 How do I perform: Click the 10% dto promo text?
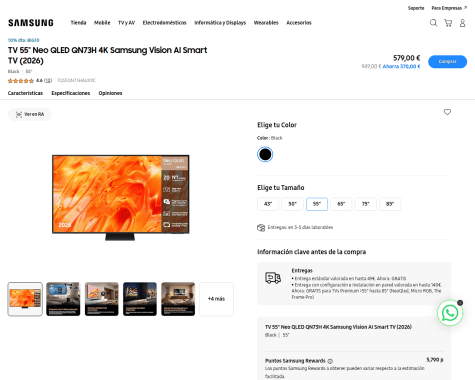click(23, 40)
